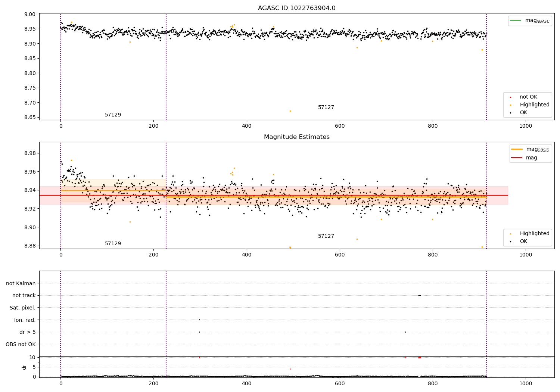Select the 'Ion. rad.' axis label
The width and height of the screenshot is (560, 392).
(25, 320)
